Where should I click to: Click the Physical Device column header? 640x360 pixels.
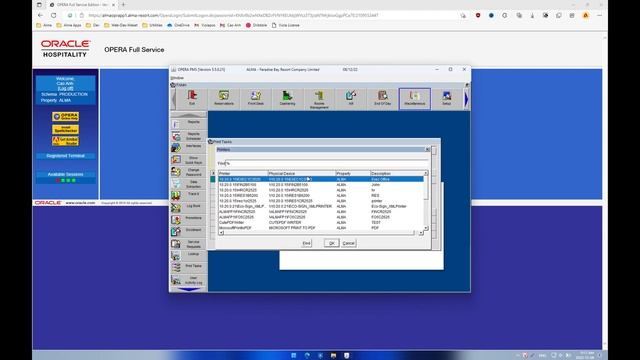301,173
